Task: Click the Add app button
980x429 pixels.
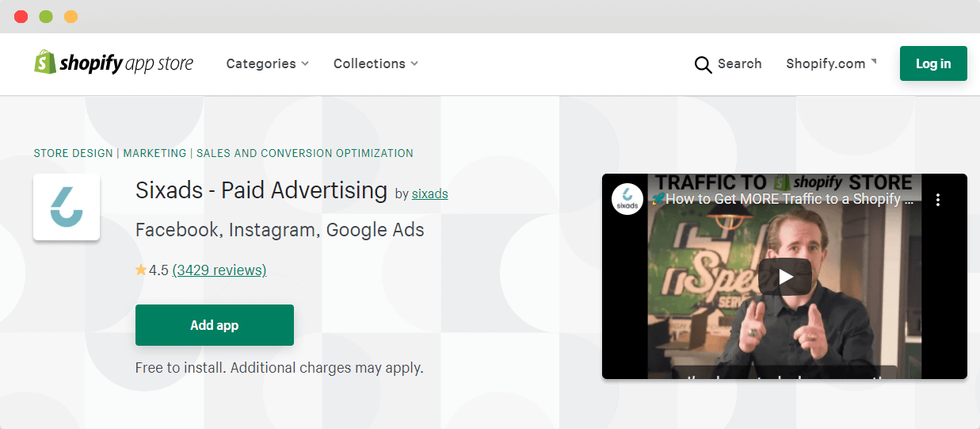Action: [215, 325]
